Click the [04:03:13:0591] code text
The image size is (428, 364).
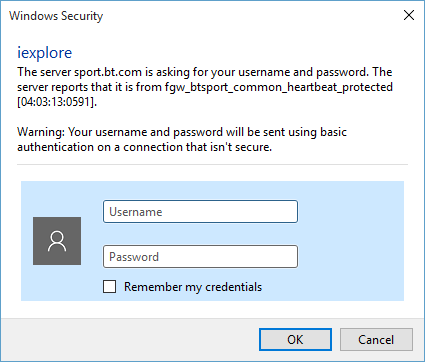57,102
